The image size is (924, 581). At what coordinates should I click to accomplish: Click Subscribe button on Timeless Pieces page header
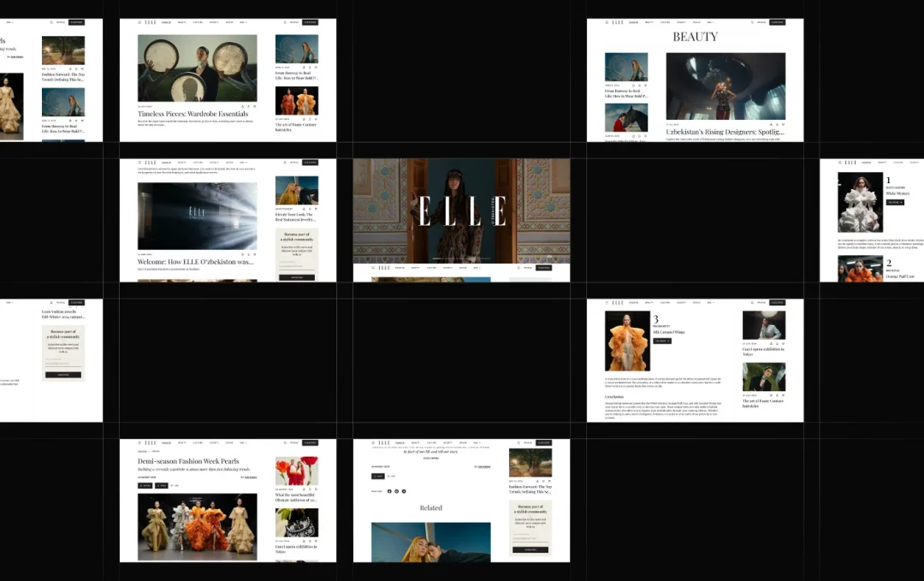click(310, 22)
